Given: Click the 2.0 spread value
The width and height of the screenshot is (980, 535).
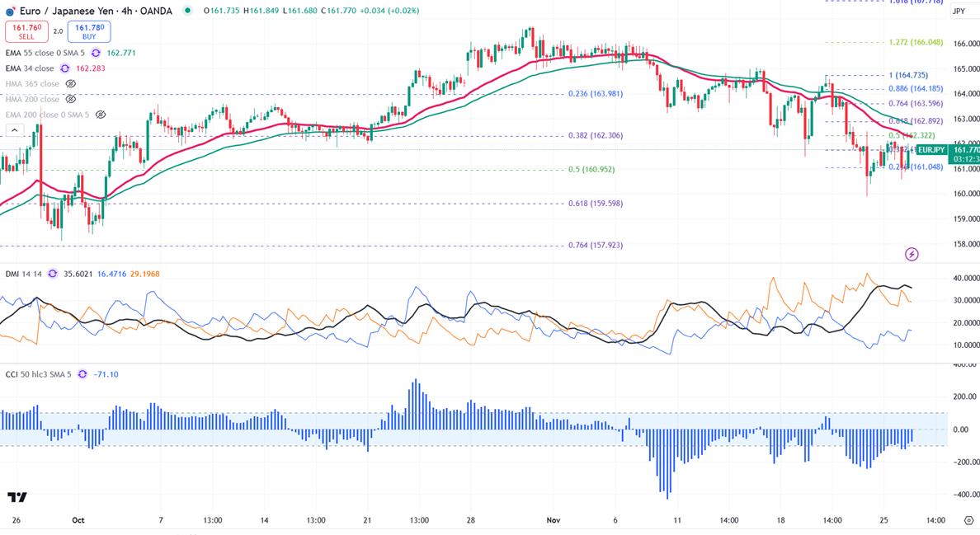Looking at the screenshot, I should (58, 32).
